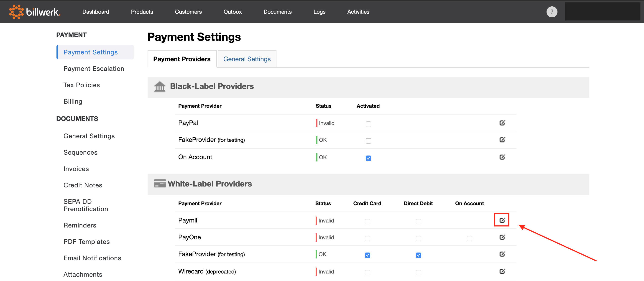Enable PayOne Credit Card checkbox
Viewport: 644px width, 281px height.
pyautogui.click(x=367, y=238)
